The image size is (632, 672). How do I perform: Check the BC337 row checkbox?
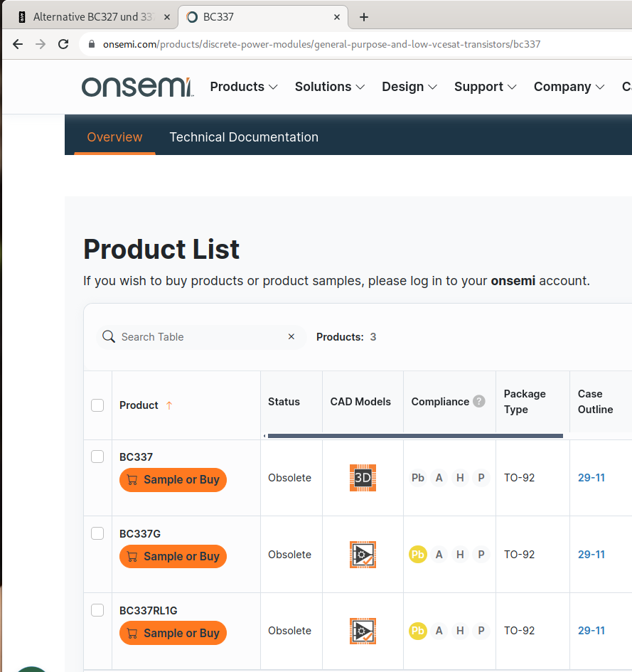[x=97, y=457]
